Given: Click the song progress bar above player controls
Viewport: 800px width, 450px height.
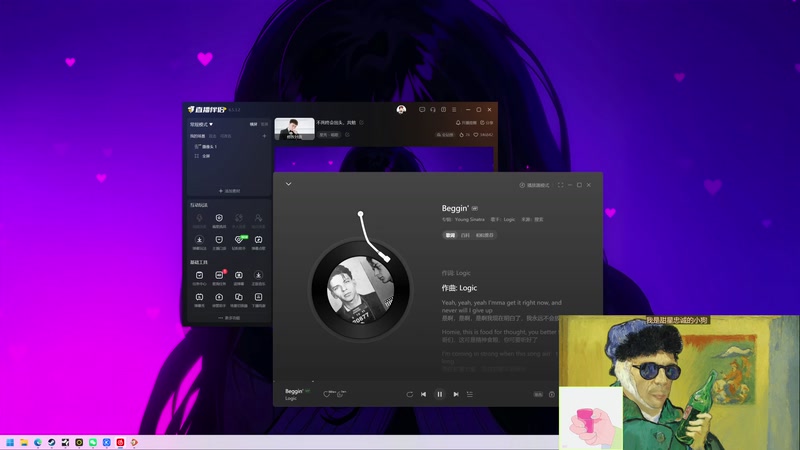Looking at the screenshot, I should pyautogui.click(x=416, y=381).
